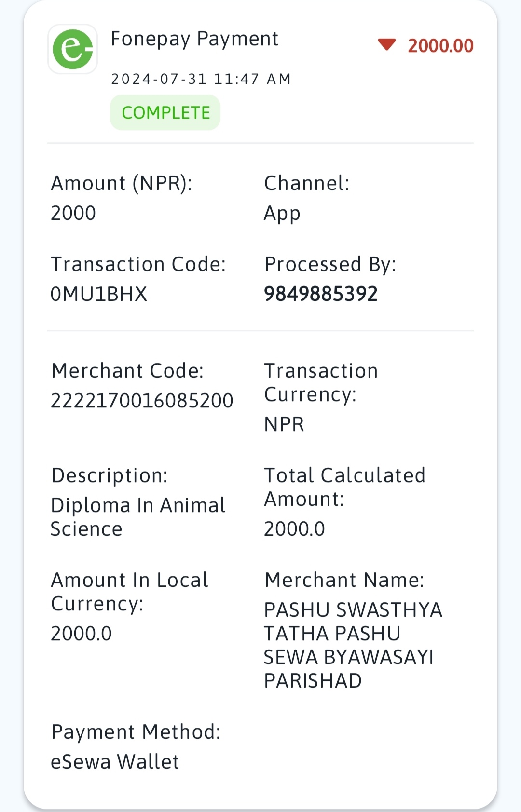Tap the COMPLETE status badge
521x812 pixels.
pos(165,112)
